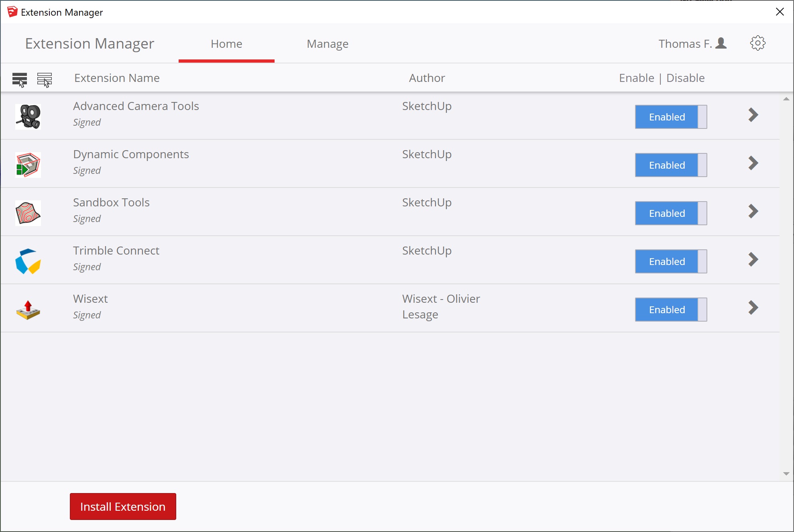Expand Dynamic Components details chevron
The image size is (794, 532).
(753, 163)
